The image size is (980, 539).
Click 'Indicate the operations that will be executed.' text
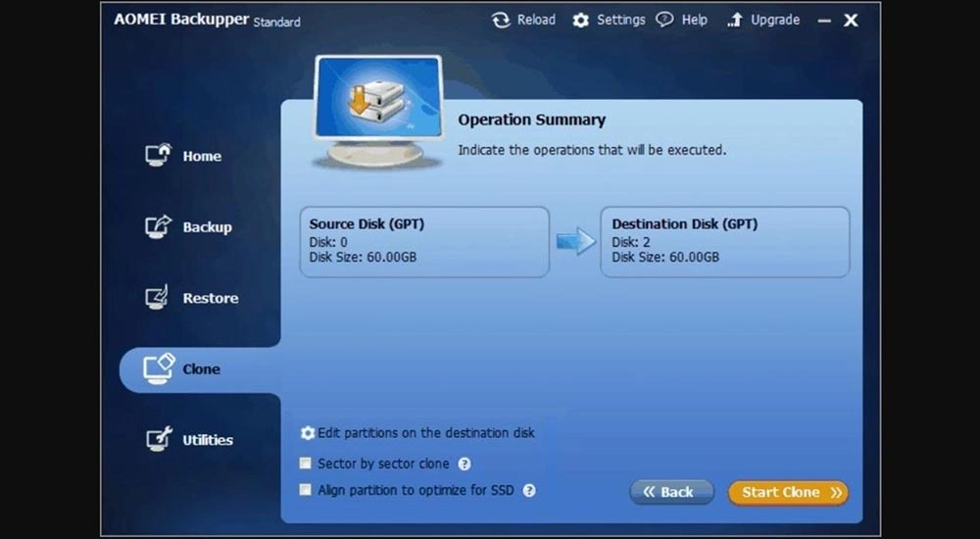[593, 150]
